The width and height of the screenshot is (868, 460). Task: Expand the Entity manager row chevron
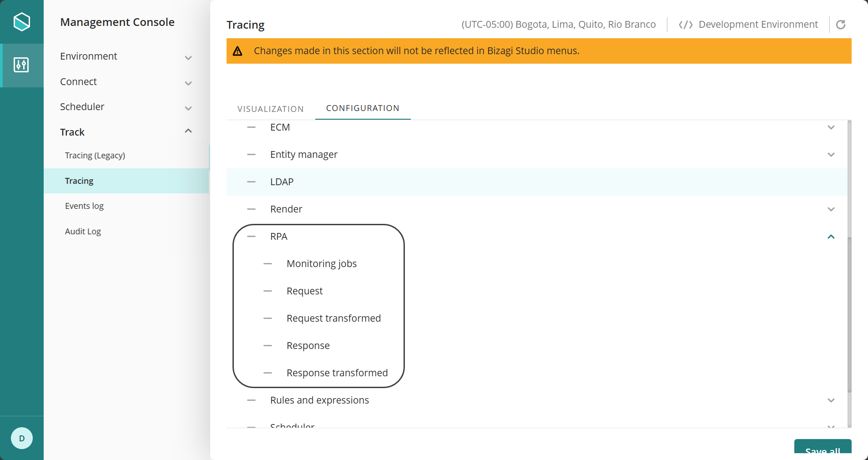click(x=831, y=155)
